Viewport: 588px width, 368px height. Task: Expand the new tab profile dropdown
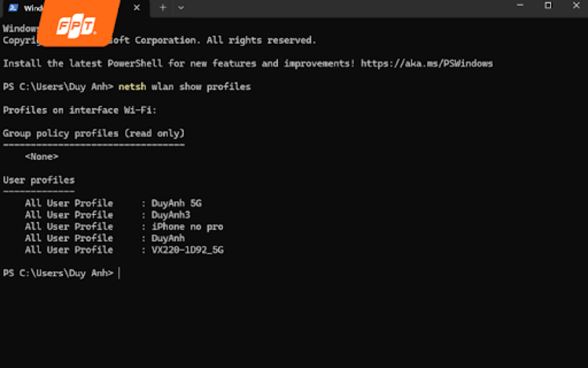[x=181, y=7]
